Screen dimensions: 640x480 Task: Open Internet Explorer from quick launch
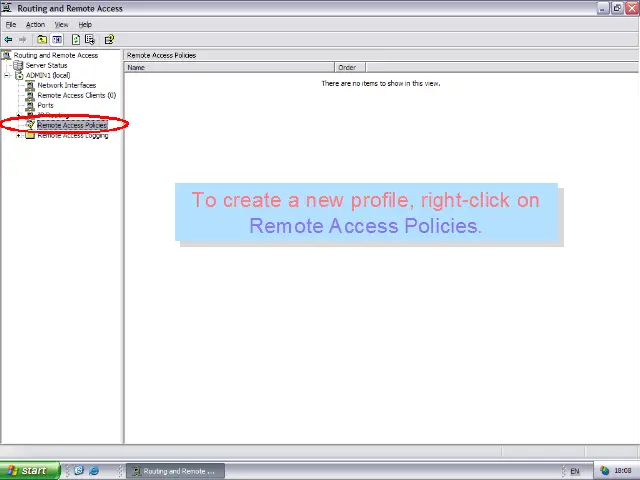94,471
